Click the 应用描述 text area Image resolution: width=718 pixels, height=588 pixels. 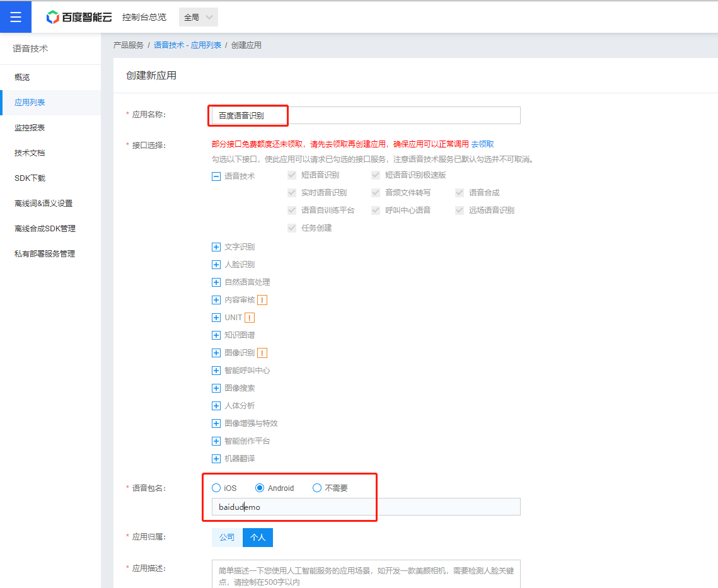coord(366,574)
